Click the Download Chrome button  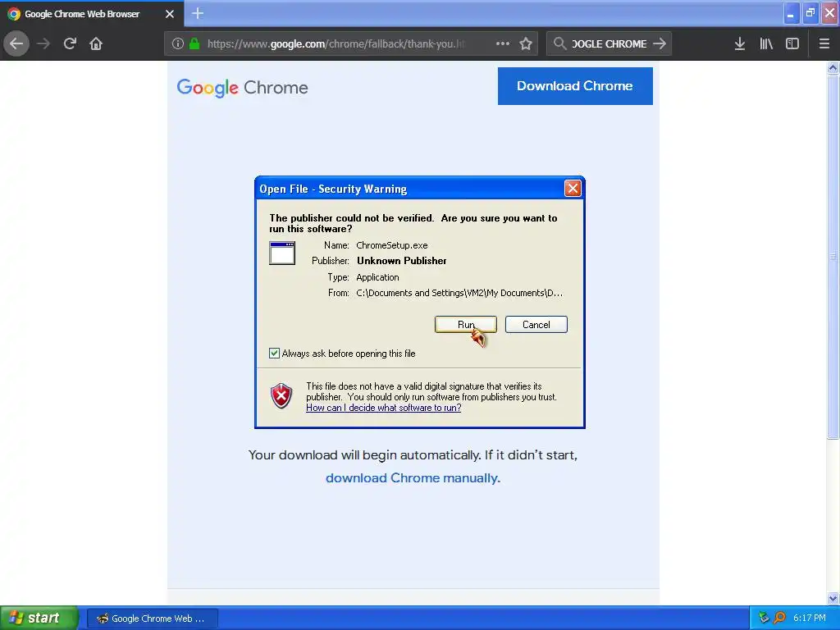[x=575, y=85]
